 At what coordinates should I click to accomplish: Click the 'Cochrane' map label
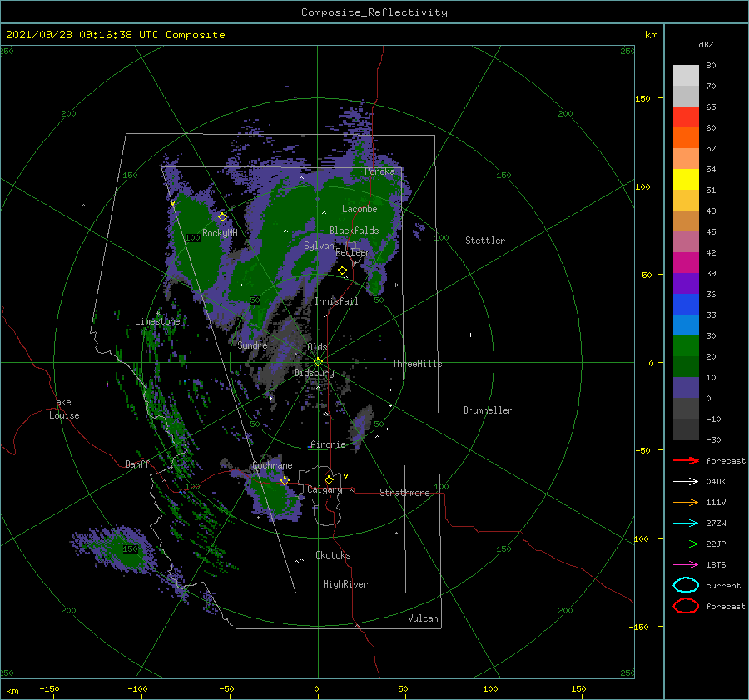coord(272,465)
